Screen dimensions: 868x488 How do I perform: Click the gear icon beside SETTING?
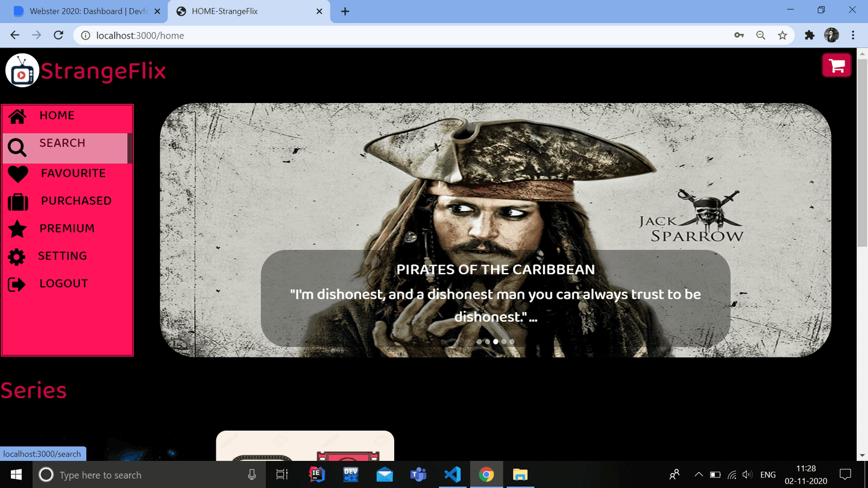coord(17,257)
